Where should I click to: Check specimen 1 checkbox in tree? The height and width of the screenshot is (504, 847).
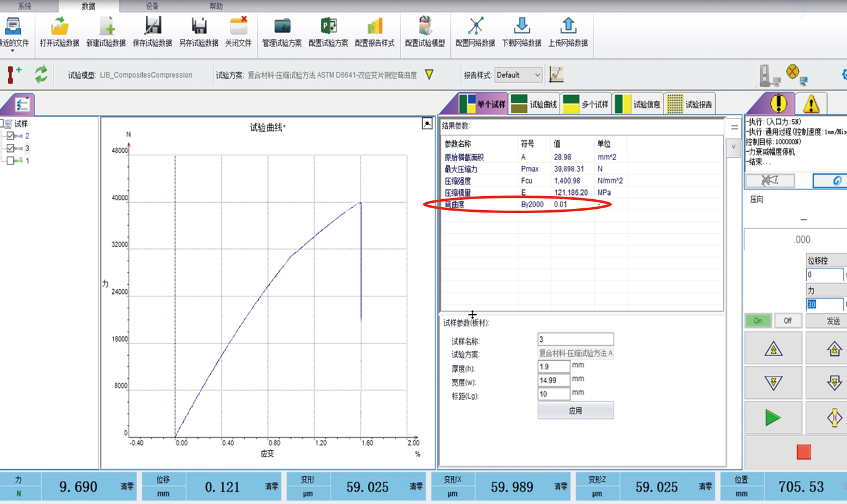10,160
